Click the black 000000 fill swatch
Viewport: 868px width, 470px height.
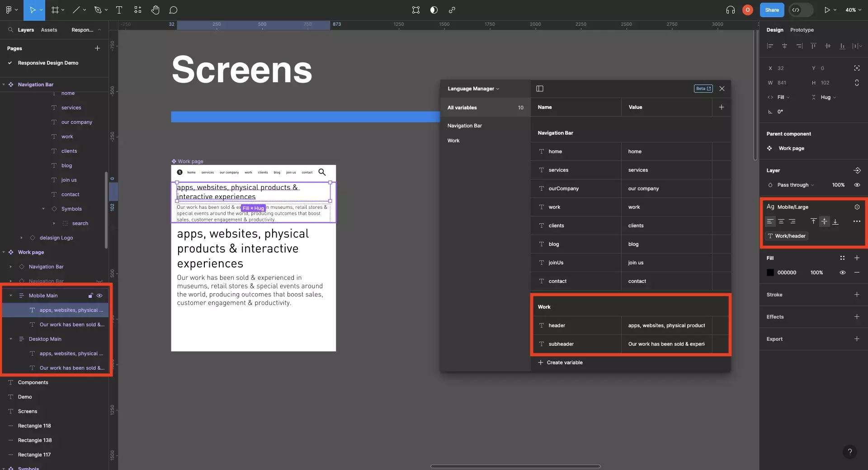coord(770,273)
